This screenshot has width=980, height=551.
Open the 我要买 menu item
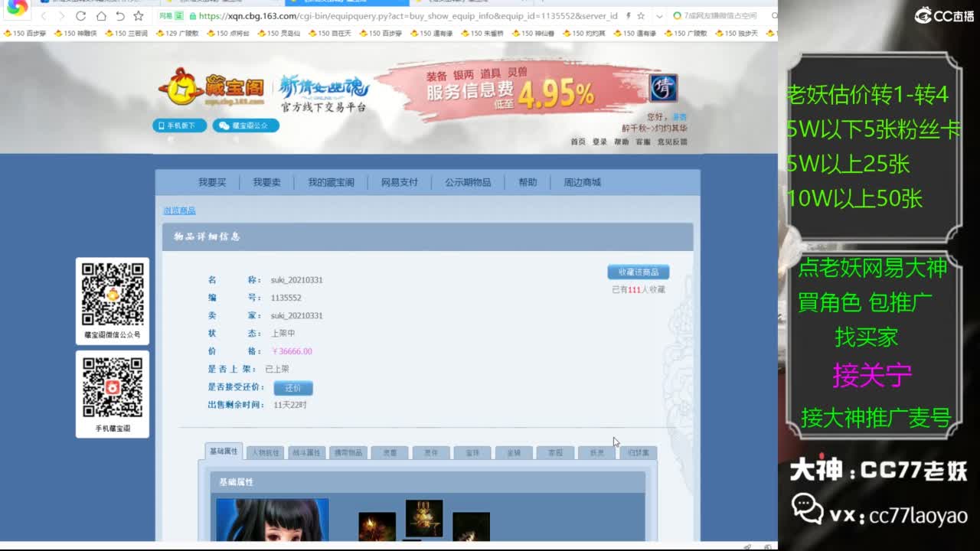[x=212, y=182]
